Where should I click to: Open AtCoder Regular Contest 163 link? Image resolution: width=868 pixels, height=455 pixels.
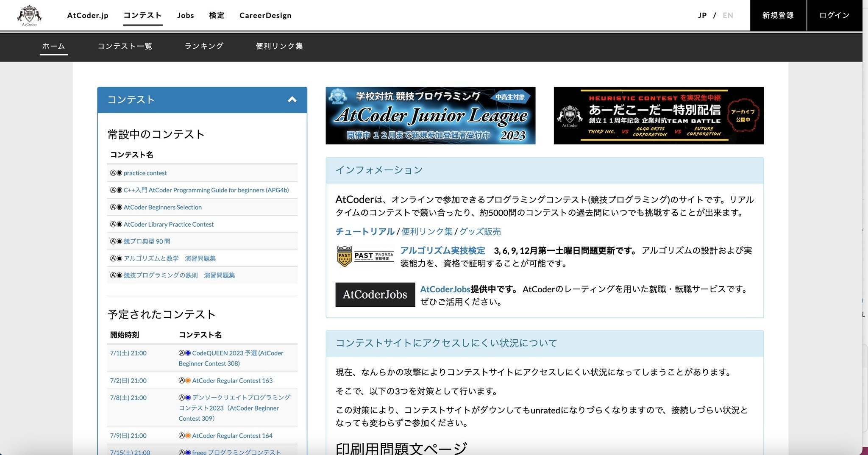click(x=232, y=381)
